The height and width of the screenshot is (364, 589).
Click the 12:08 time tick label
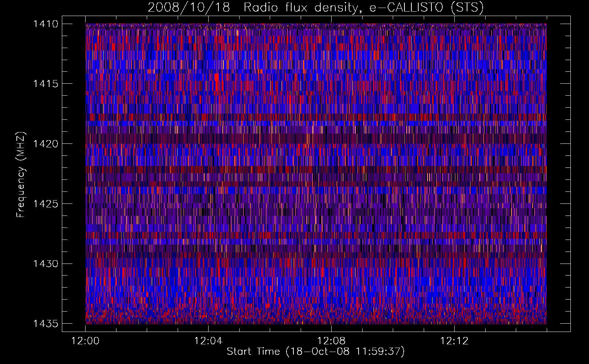pyautogui.click(x=332, y=341)
